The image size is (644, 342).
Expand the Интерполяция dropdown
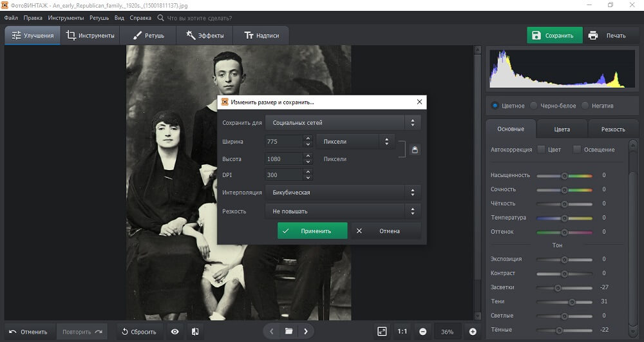[x=343, y=192]
